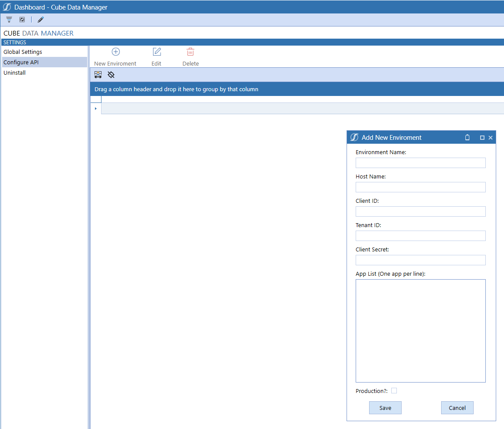This screenshot has height=429, width=504.
Task: Click the clipboard icon in the dialog title bar
Action: pyautogui.click(x=467, y=137)
